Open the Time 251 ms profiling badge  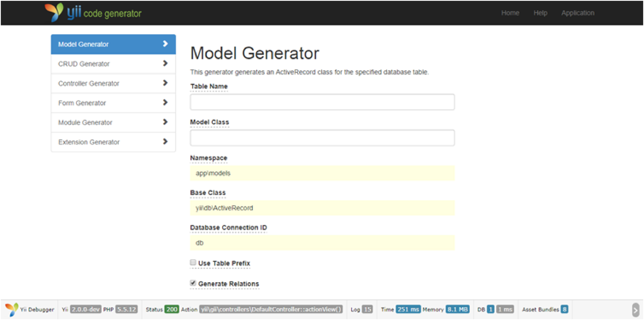tap(408, 310)
